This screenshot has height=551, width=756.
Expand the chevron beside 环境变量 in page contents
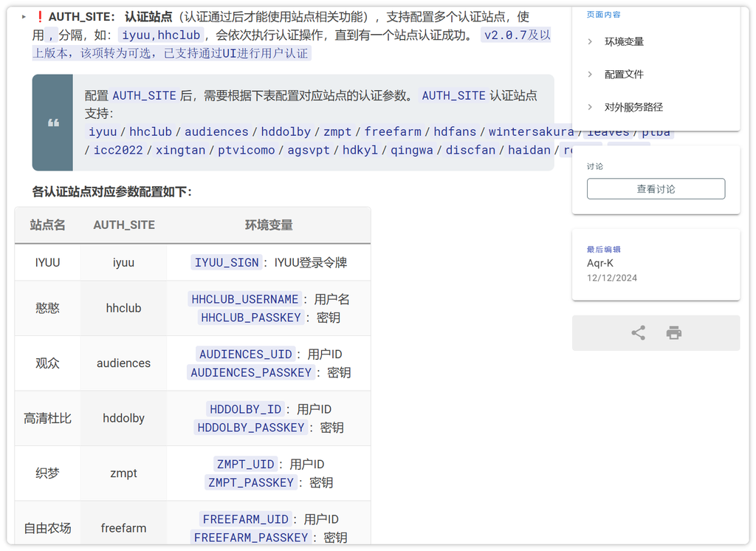[590, 42]
